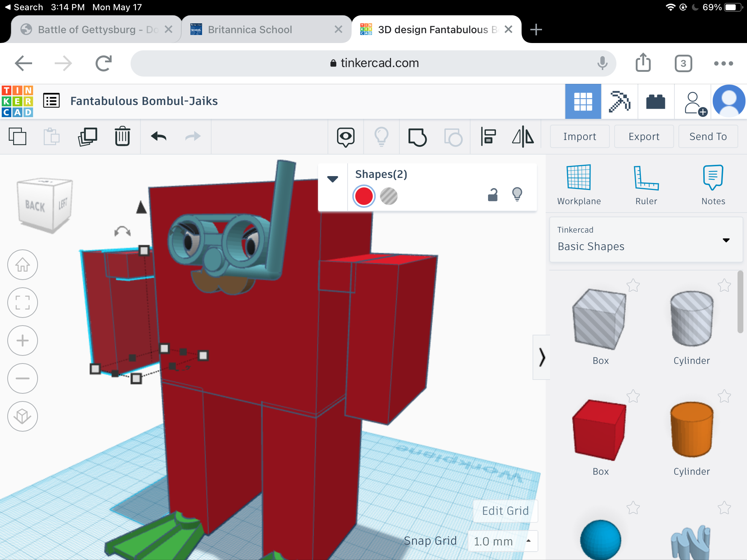
Task: Click the Paste clipboard icon
Action: click(x=51, y=137)
